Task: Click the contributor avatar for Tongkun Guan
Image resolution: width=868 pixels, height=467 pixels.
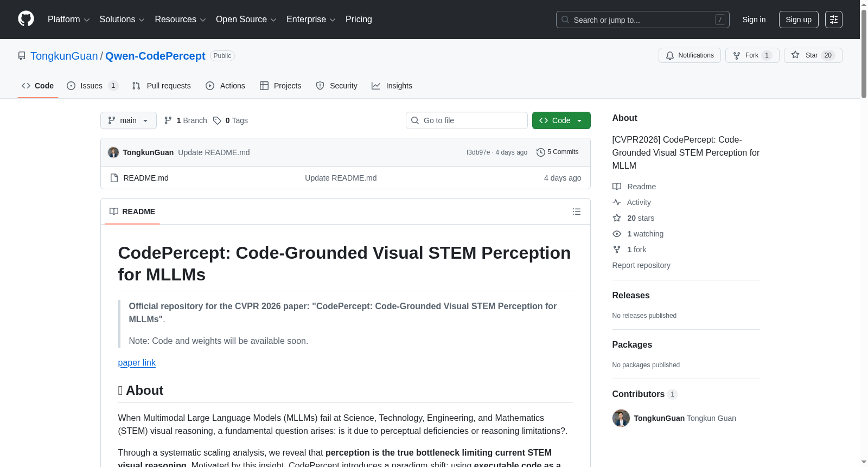Action: [621, 418]
